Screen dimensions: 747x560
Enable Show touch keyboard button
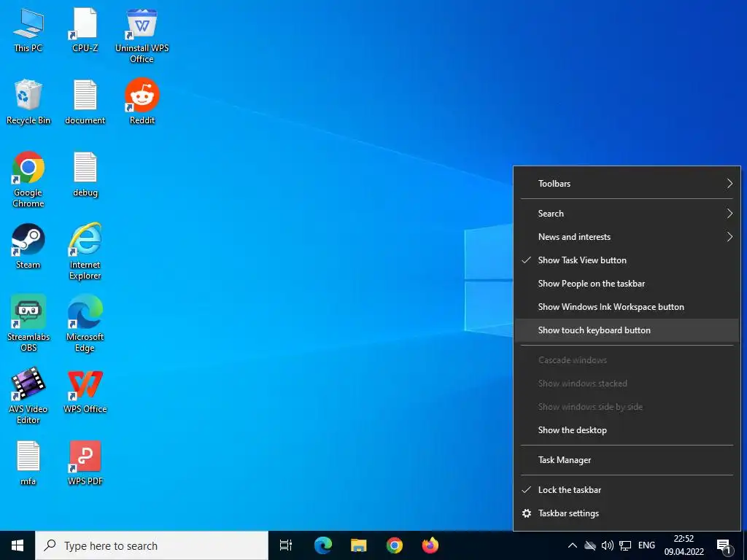627,330
